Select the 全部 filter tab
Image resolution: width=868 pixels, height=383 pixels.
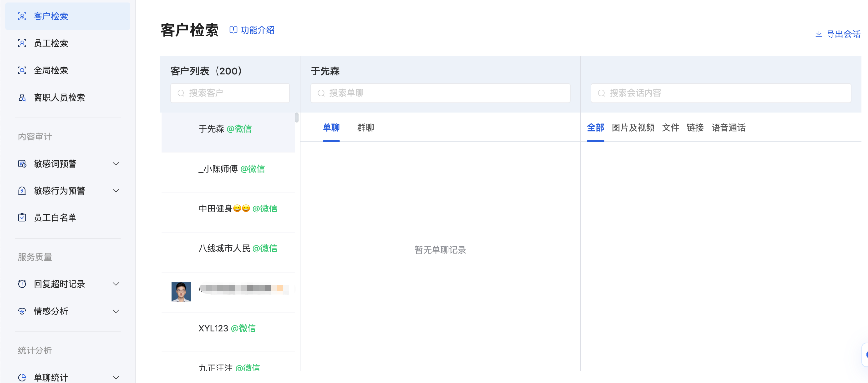tap(596, 128)
